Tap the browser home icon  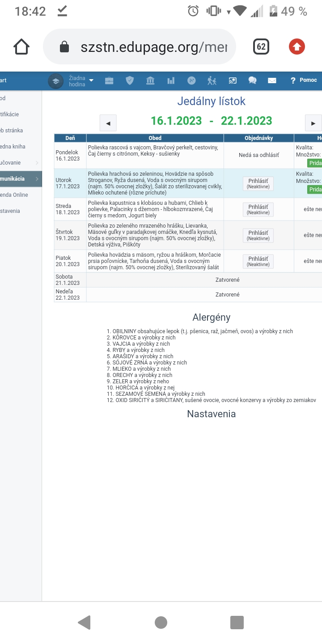pyautogui.click(x=21, y=47)
